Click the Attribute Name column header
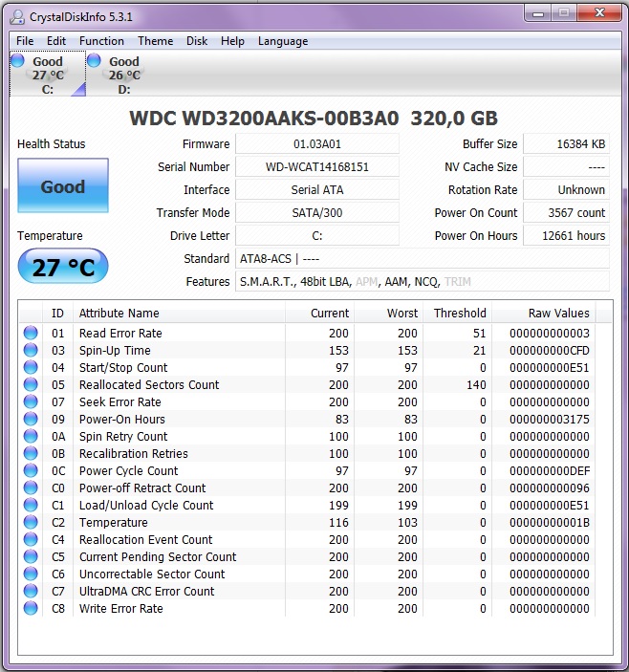 179,313
